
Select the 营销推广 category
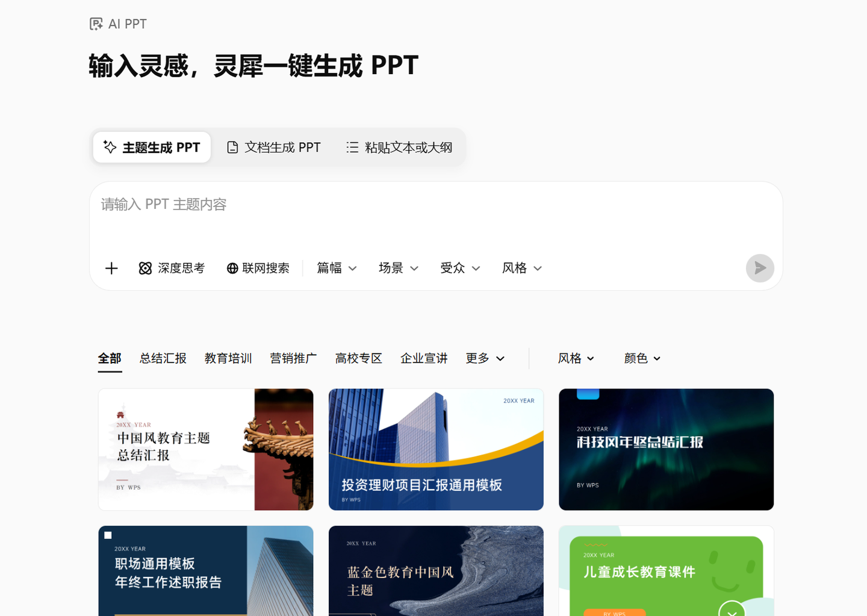coord(293,358)
